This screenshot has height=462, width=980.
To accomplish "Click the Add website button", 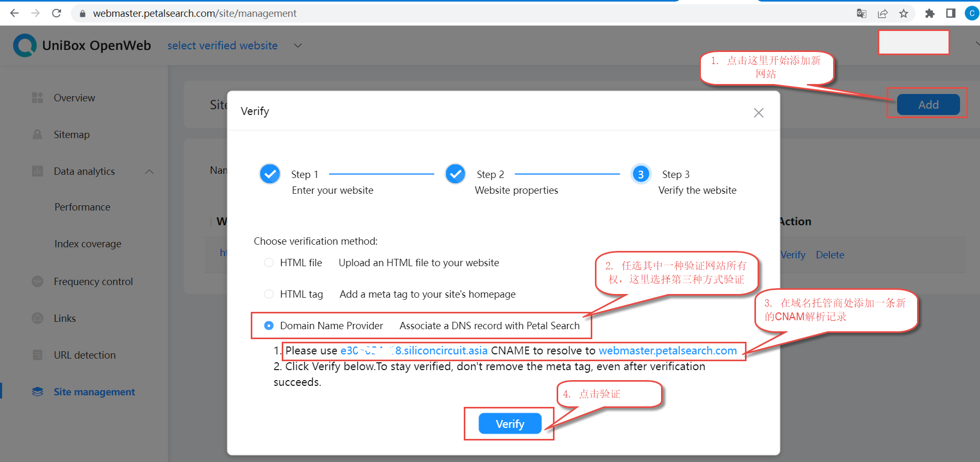I will click(928, 104).
